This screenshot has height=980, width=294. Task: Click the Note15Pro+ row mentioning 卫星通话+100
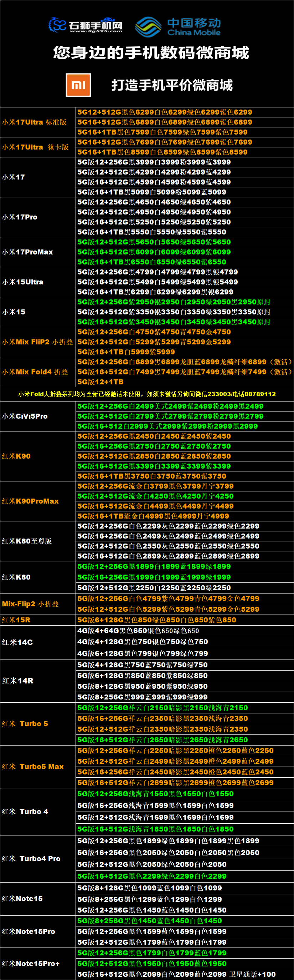[177, 974]
